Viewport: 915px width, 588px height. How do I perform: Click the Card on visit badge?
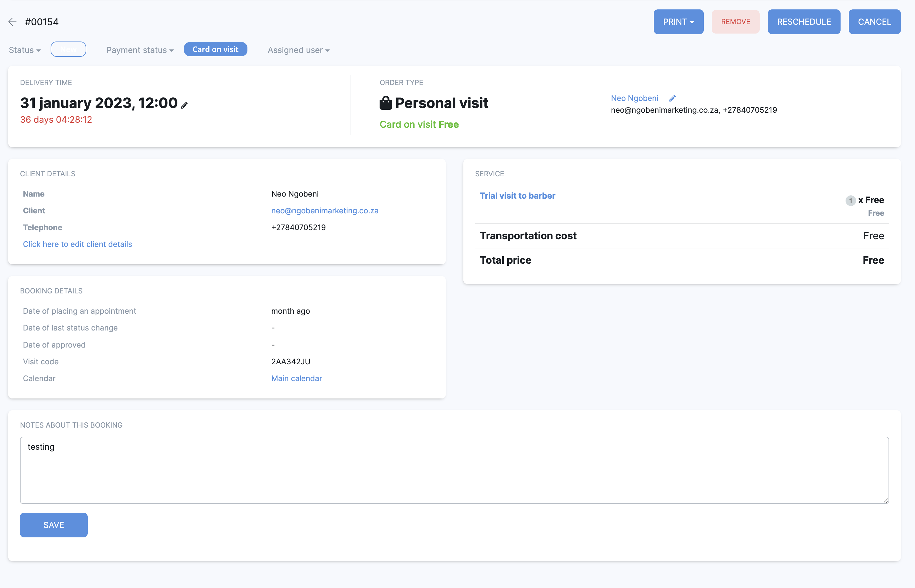coord(215,49)
